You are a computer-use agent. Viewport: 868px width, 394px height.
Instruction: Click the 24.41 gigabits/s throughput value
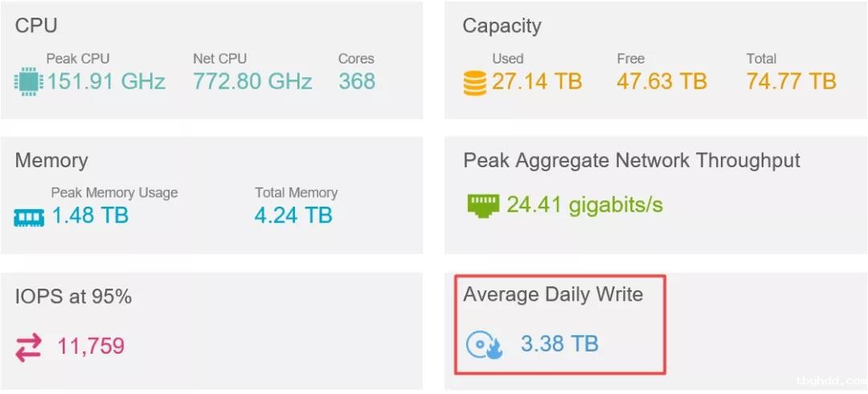tap(584, 206)
